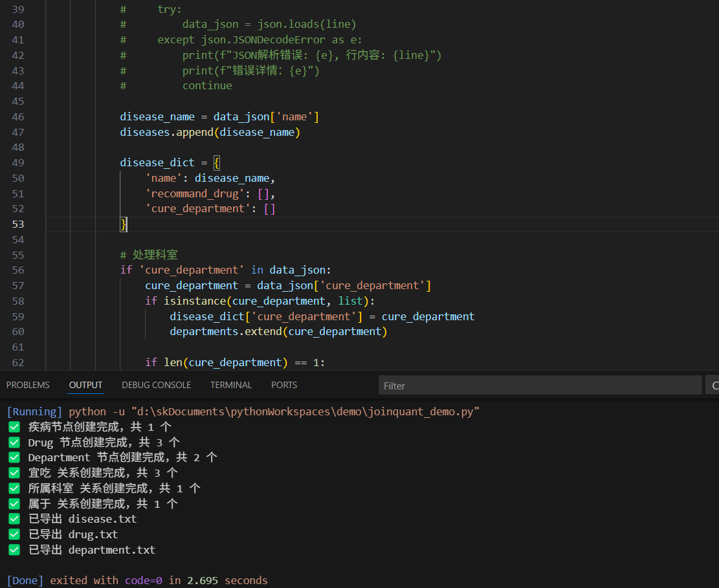This screenshot has width=719, height=588.
Task: Click line number 56 in gutter
Action: click(x=18, y=270)
